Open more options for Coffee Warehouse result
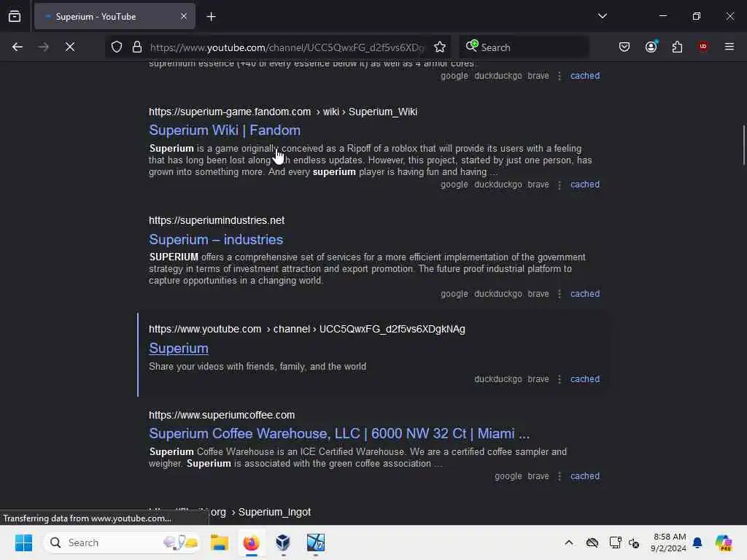The height and width of the screenshot is (560, 747). pyautogui.click(x=560, y=477)
